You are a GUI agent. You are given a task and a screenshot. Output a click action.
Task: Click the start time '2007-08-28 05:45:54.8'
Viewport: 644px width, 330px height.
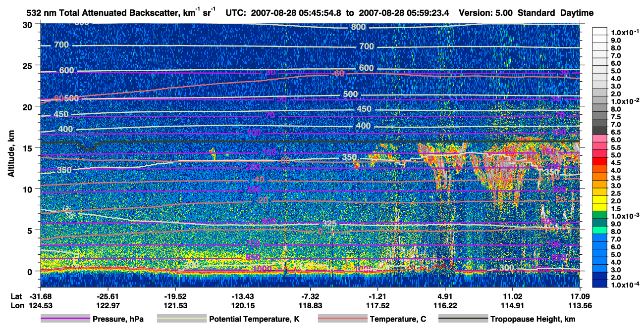[297, 13]
